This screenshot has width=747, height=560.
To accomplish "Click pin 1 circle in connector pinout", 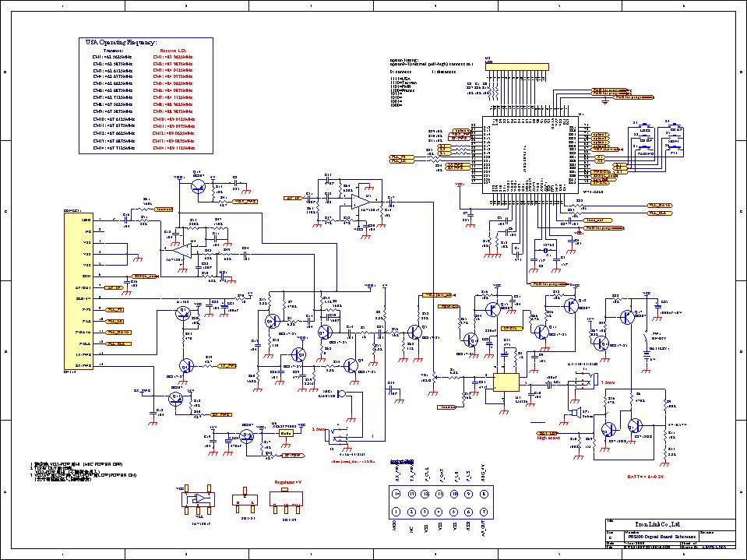I will pos(396,512).
